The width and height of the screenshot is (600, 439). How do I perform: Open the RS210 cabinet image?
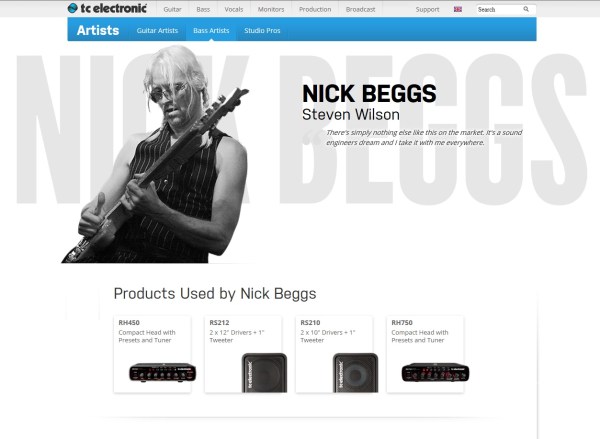(355, 372)
